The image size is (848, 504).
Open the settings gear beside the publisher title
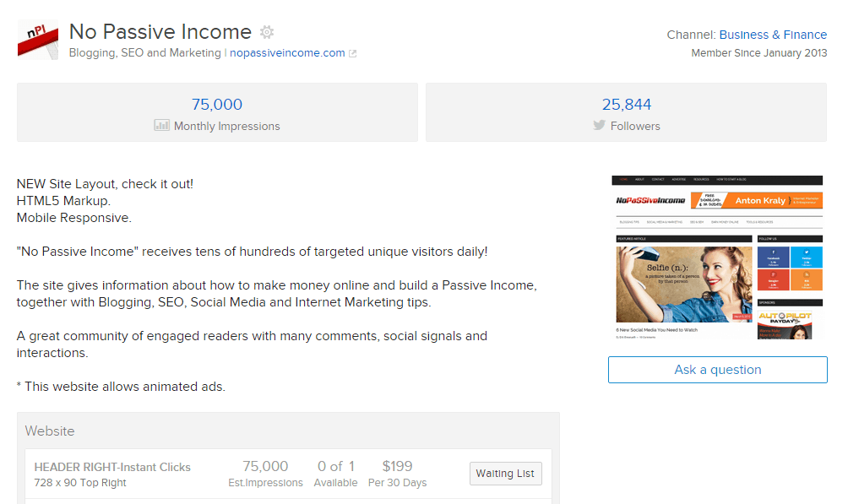[x=266, y=31]
